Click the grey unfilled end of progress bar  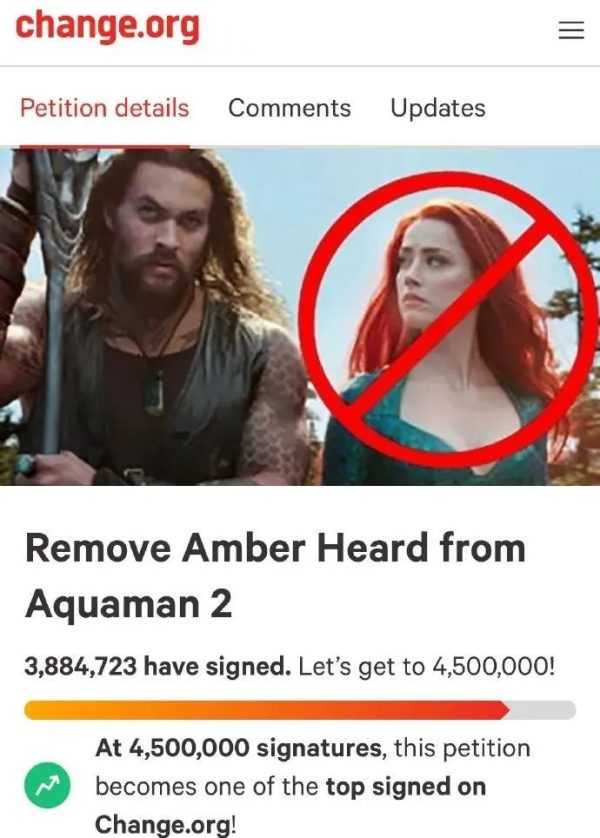[543, 710]
